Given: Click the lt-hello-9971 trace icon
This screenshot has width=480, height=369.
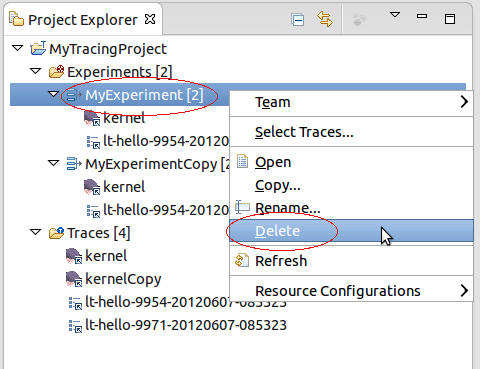Looking at the screenshot, I should pyautogui.click(x=75, y=325).
